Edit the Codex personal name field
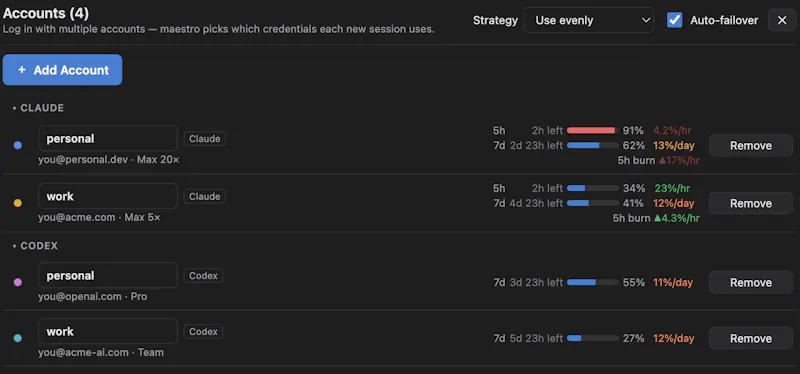800x374 pixels. (108, 276)
